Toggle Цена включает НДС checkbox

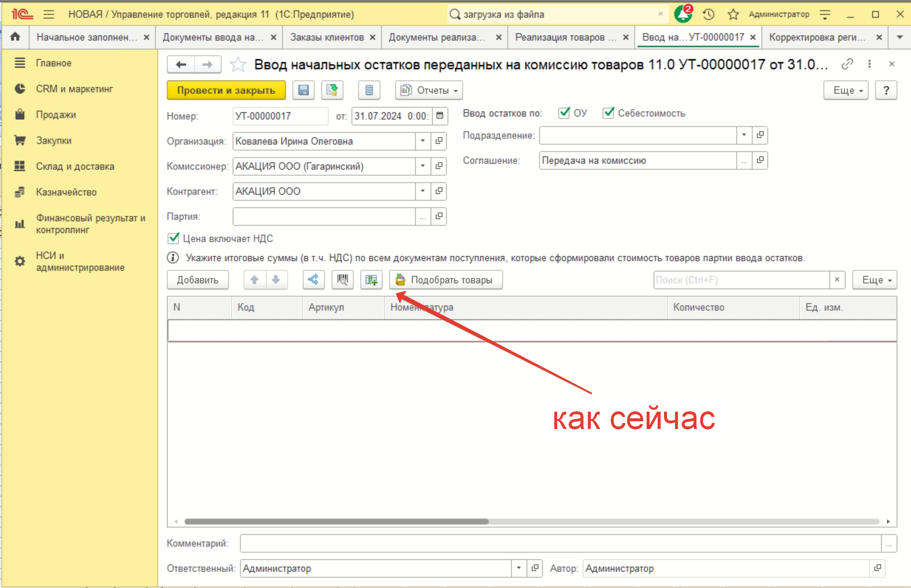coord(174,238)
